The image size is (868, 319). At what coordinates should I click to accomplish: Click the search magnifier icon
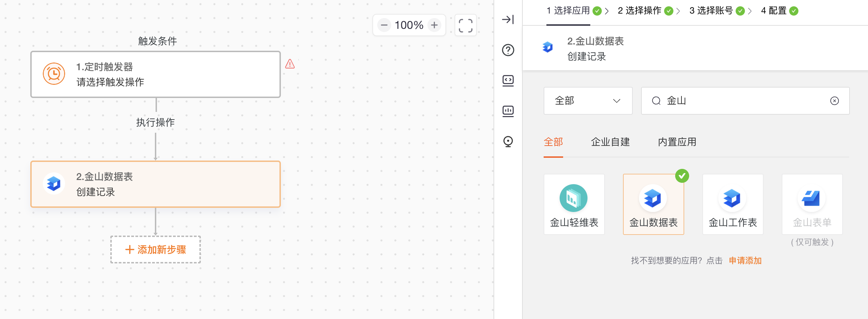656,101
